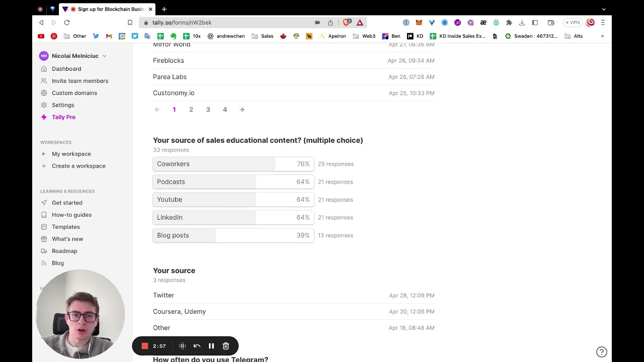644x362 pixels.
Task: Select the Fireblocks response row
Action: [294, 60]
